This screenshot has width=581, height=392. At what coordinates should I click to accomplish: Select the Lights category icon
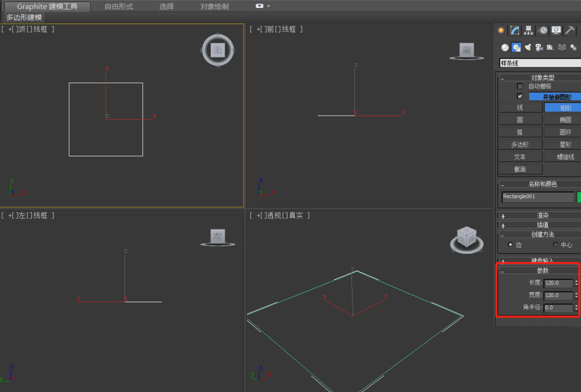528,48
